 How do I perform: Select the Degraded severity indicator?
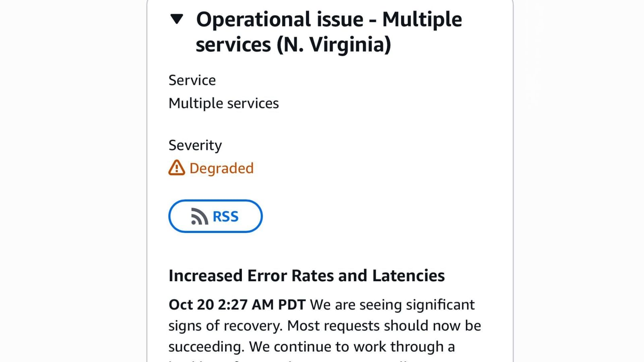pos(211,168)
